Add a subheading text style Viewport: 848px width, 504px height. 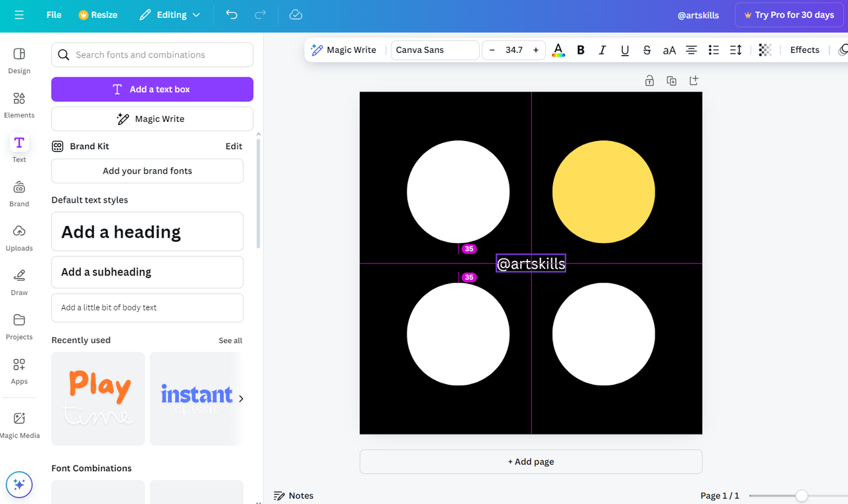[147, 272]
